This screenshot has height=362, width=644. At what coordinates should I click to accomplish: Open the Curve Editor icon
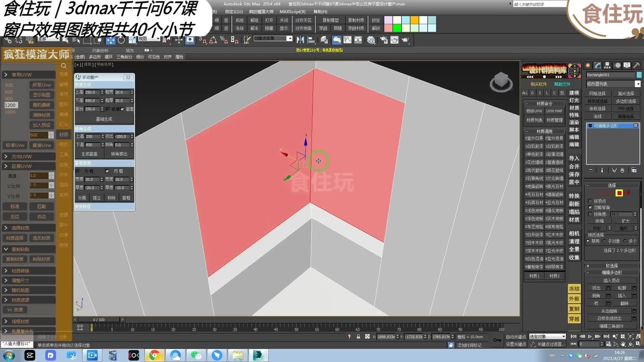(347, 40)
